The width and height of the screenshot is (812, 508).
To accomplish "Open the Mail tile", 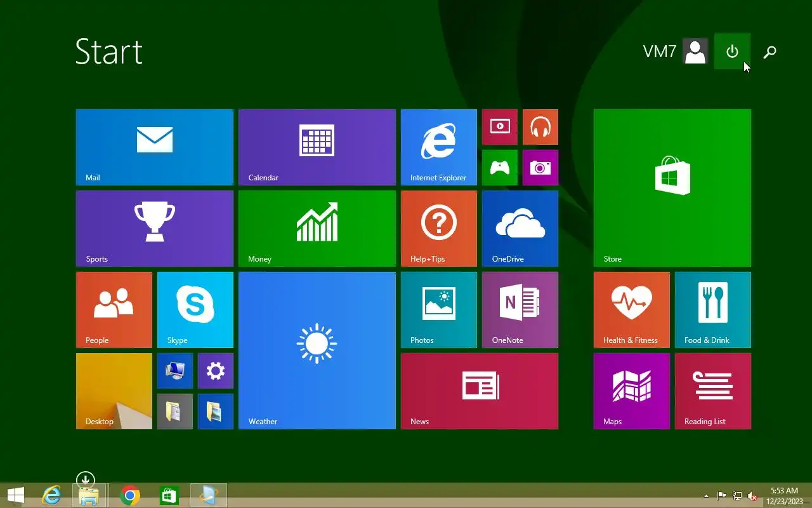I will coord(155,147).
